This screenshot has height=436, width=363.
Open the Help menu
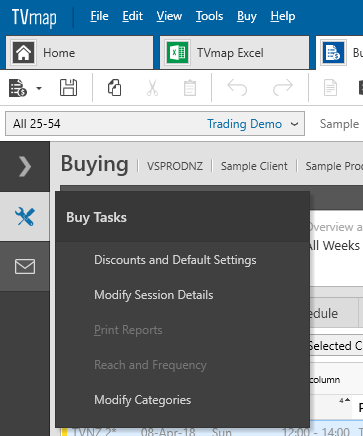[283, 16]
